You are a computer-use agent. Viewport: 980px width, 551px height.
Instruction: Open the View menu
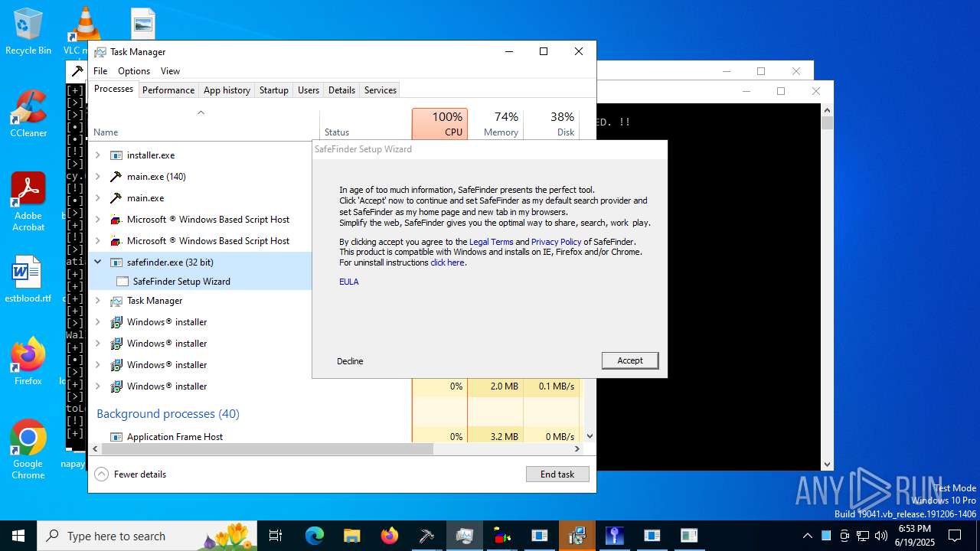tap(170, 71)
